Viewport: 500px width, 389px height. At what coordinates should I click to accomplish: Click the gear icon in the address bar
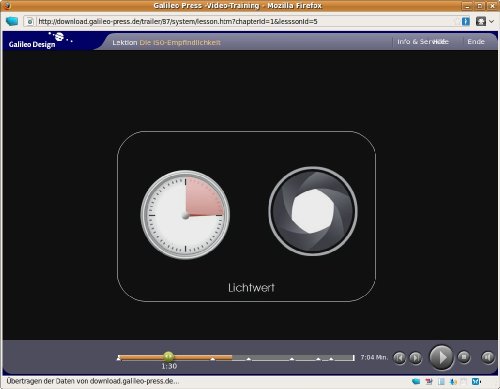pyautogui.click(x=481, y=22)
